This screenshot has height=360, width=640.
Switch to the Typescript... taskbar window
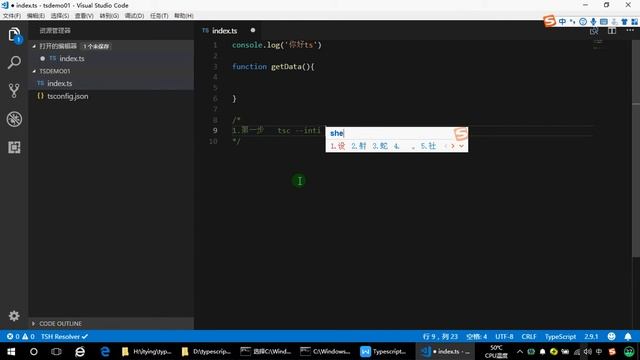[383, 351]
